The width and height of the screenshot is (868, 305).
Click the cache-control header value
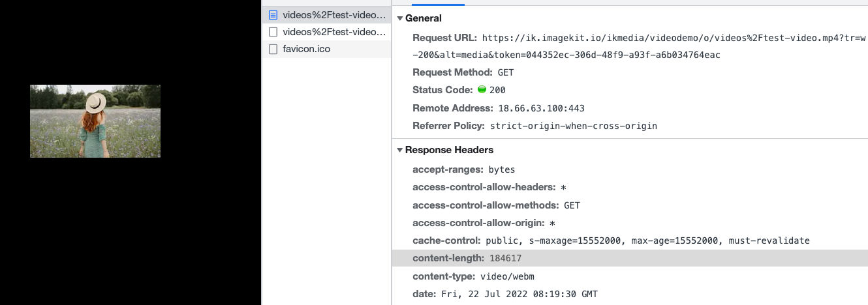click(x=647, y=240)
